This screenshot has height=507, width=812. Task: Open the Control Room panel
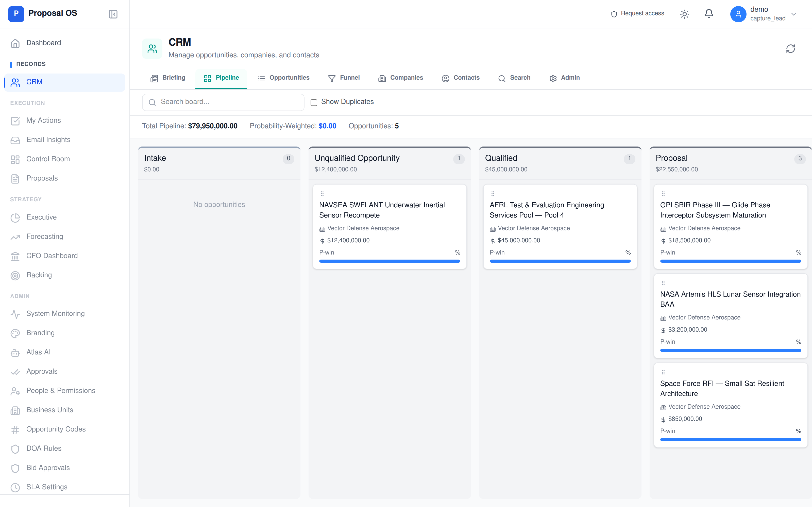pos(48,159)
